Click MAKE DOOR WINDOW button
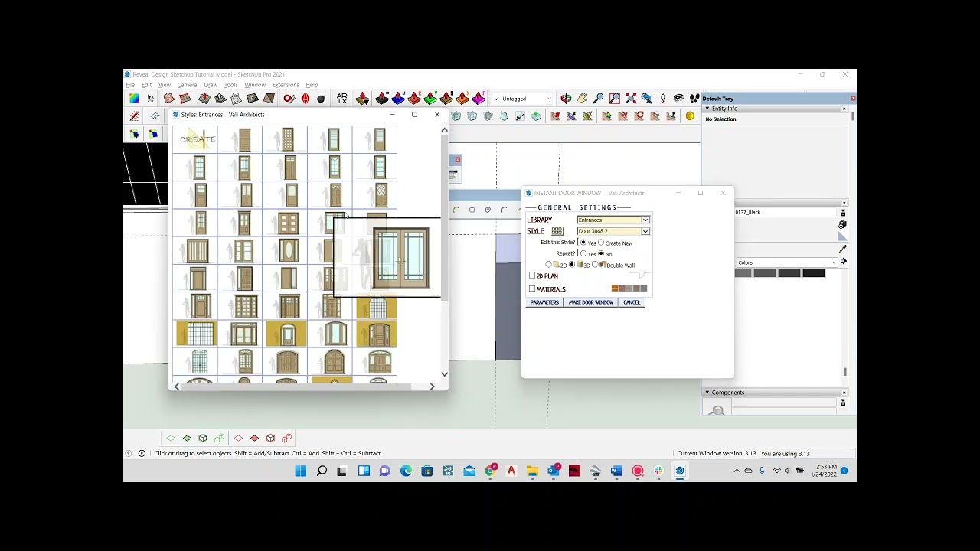980x551 pixels. tap(591, 302)
